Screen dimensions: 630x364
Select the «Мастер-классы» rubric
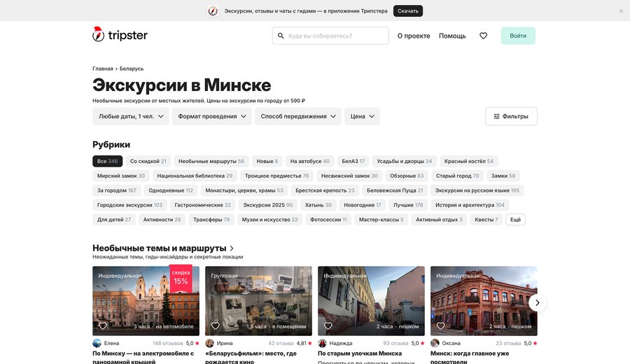(381, 219)
